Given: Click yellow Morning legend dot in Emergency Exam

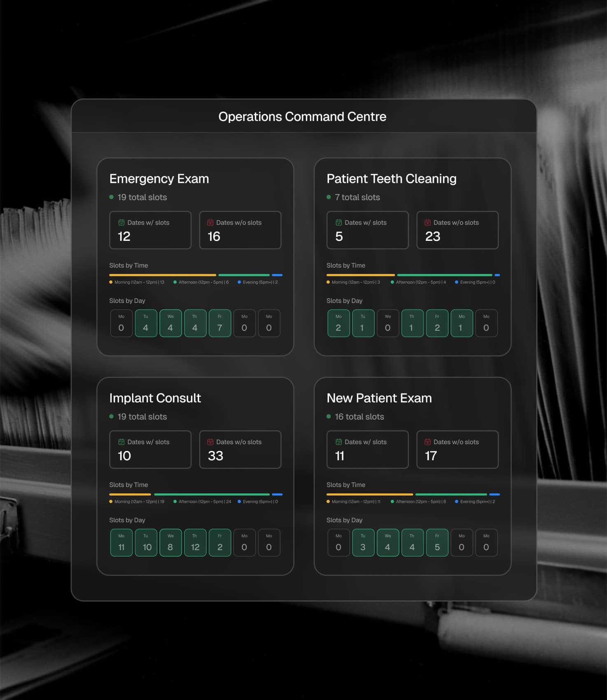Looking at the screenshot, I should click(x=111, y=282).
